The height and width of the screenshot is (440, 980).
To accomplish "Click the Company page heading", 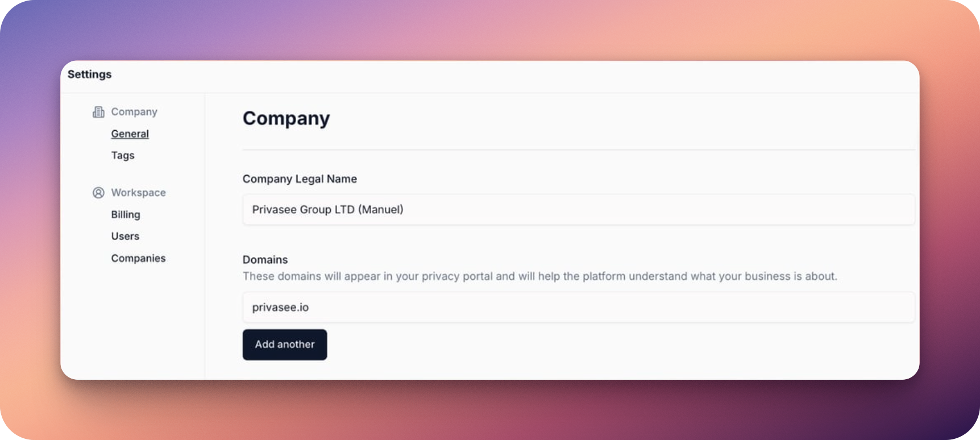I will pos(286,118).
